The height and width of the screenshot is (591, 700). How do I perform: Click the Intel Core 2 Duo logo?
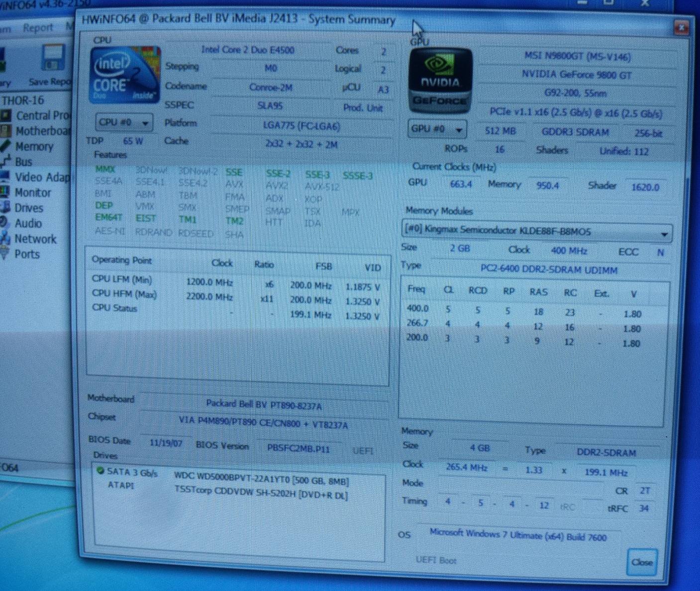[x=125, y=75]
